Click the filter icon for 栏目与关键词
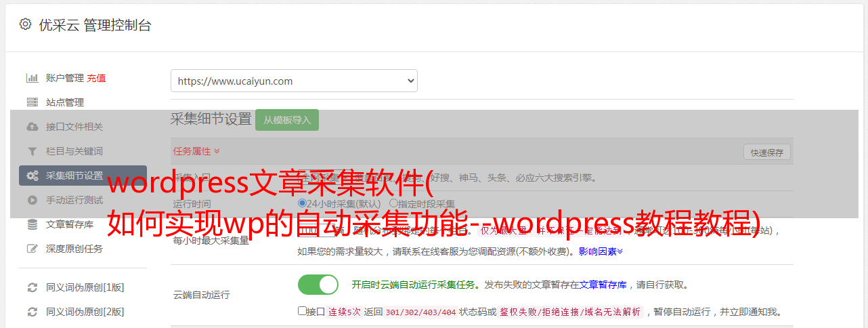 click(x=32, y=151)
